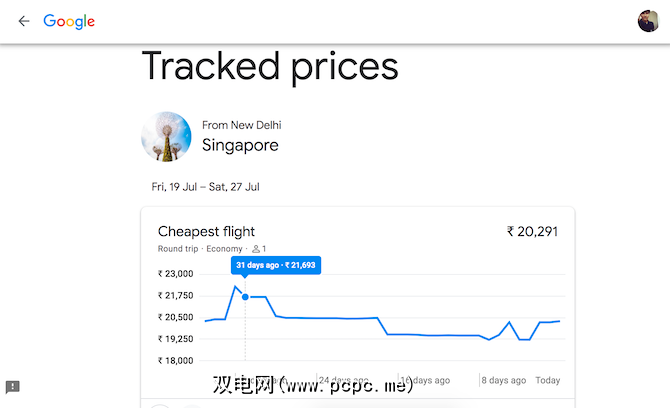Image resolution: width=670 pixels, height=408 pixels.
Task: Open the profile avatar menu
Action: pyautogui.click(x=648, y=21)
